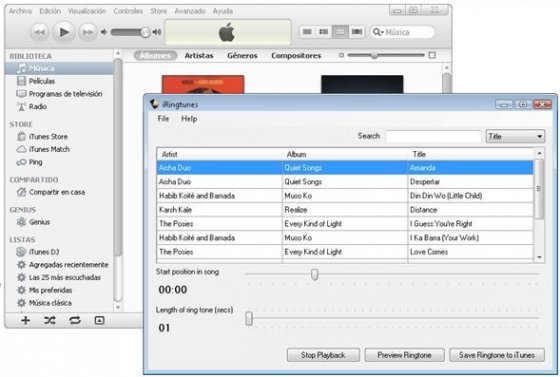The height and width of the screenshot is (377, 560).
Task: Select the Artistas tab in iTunes
Action: click(199, 55)
